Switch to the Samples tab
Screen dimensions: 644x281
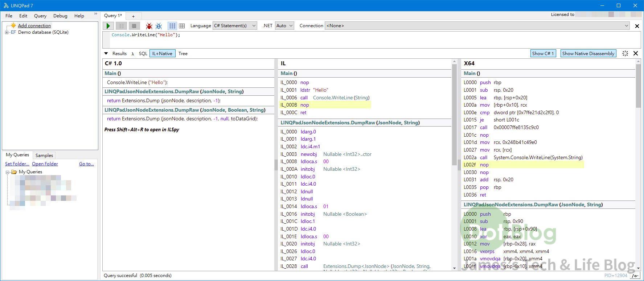point(44,155)
